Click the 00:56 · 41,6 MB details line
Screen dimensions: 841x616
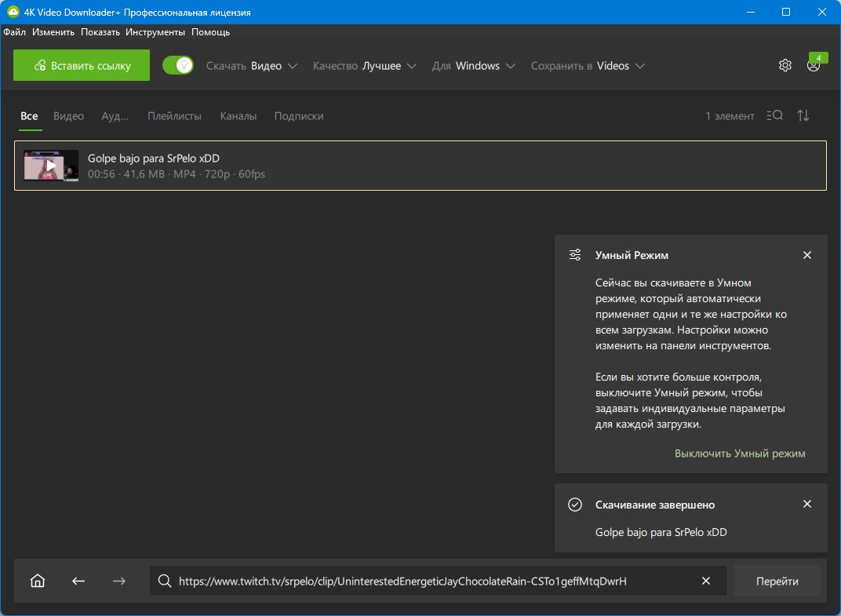coord(177,174)
